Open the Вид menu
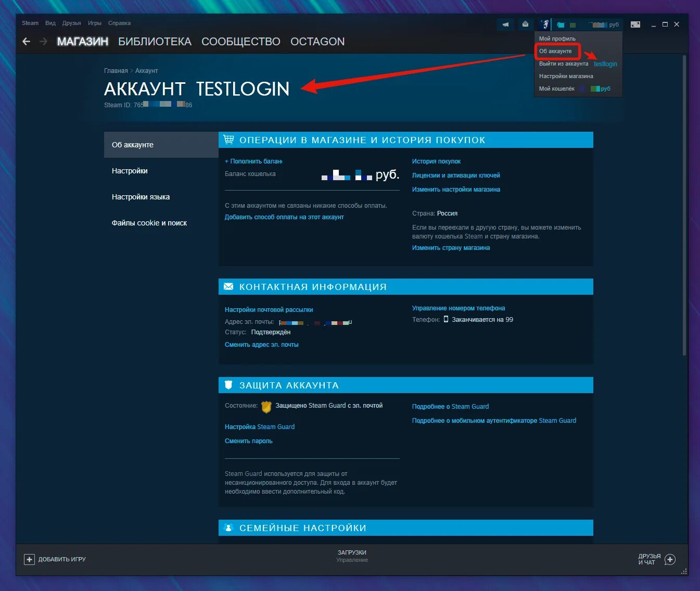 tap(50, 23)
